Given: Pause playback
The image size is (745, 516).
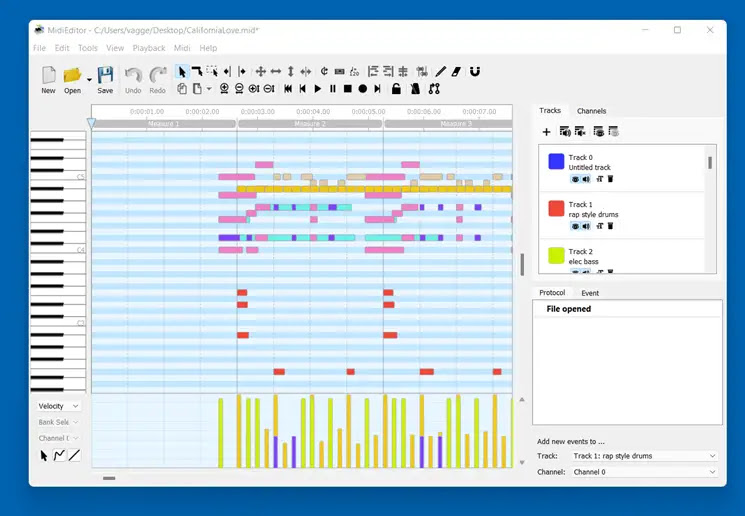Looking at the screenshot, I should click(333, 88).
